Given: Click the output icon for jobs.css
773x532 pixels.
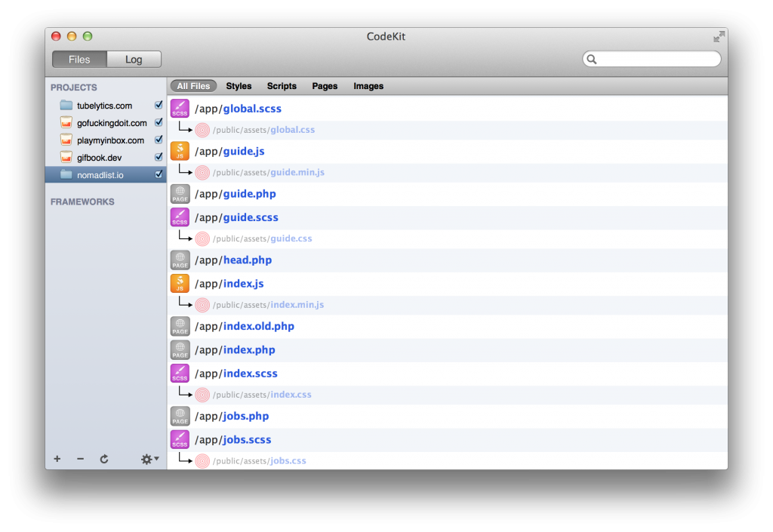Looking at the screenshot, I should tap(202, 460).
